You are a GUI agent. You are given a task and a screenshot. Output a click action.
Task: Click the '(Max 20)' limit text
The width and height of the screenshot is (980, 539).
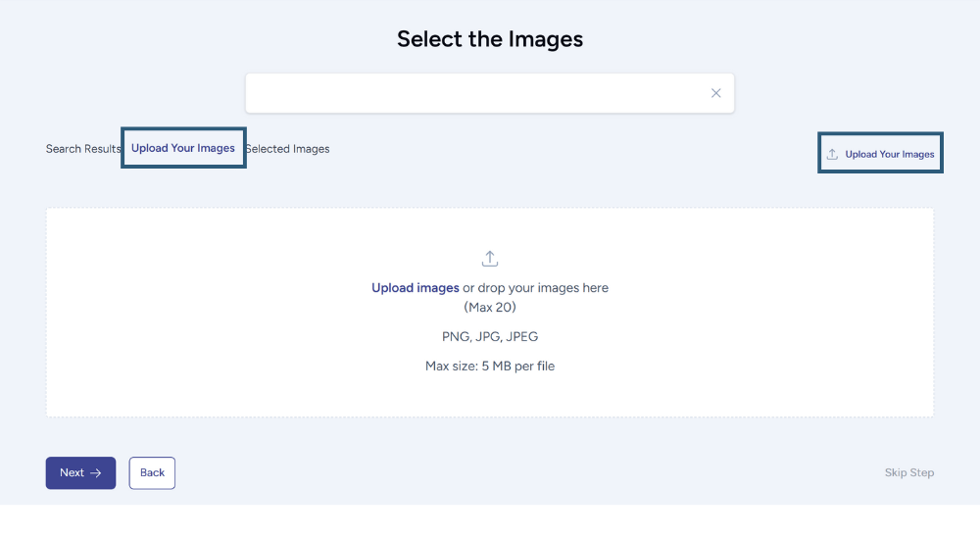tap(490, 307)
